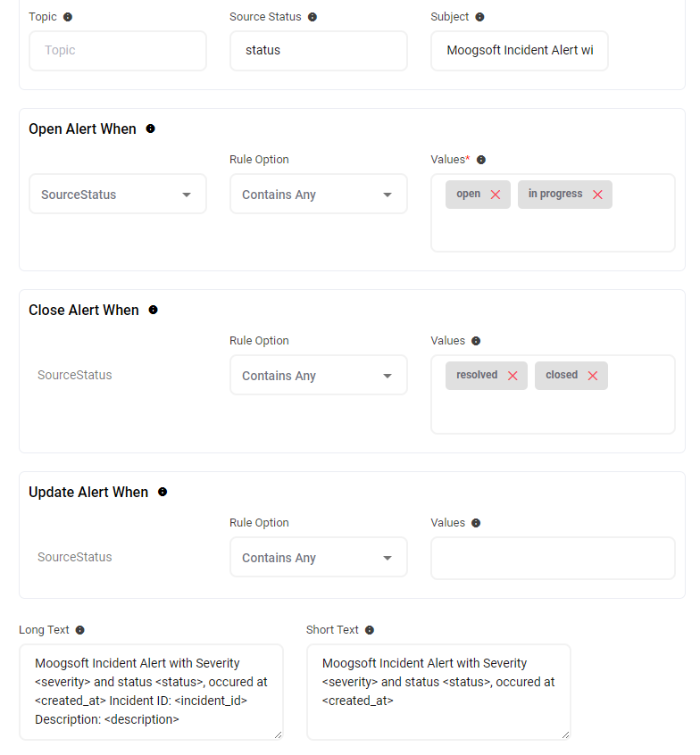Focus the Source Status text field
The height and width of the screenshot is (755, 700).
click(318, 51)
